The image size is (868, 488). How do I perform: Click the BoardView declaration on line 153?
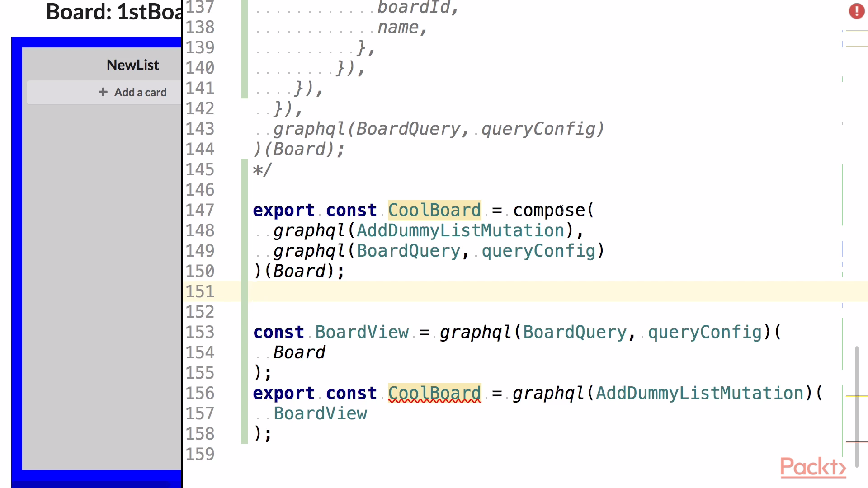tap(362, 332)
